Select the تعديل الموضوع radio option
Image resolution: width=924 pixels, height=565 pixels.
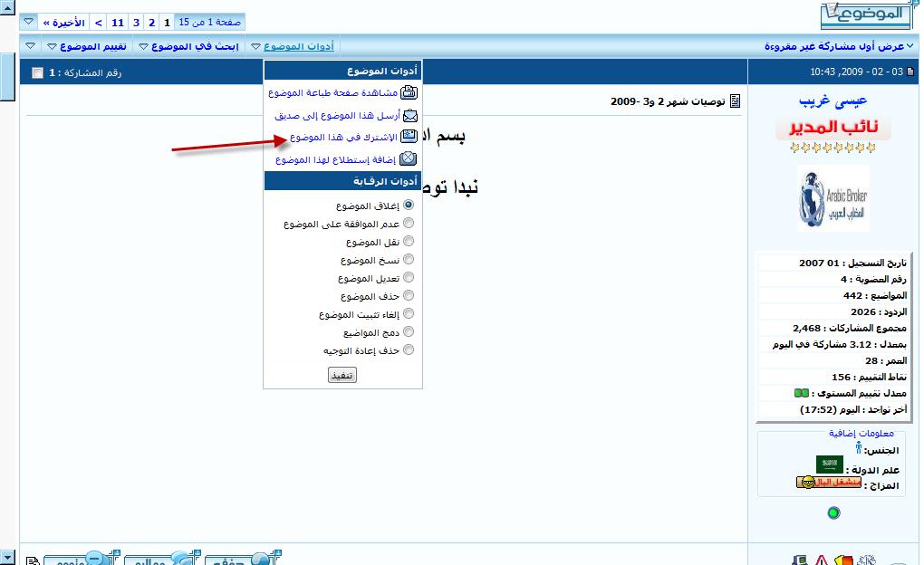pos(409,277)
